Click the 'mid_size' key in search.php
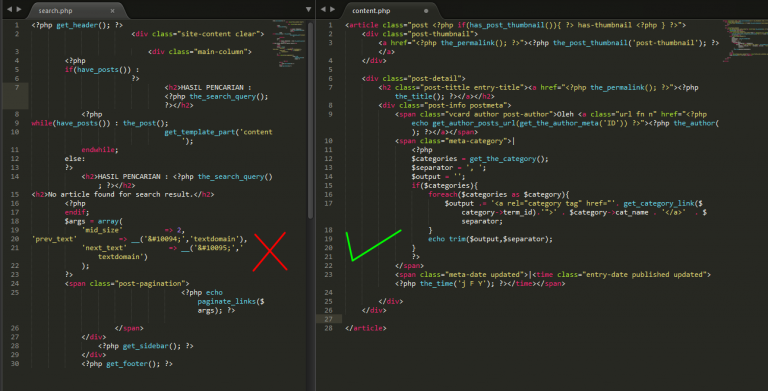 (x=102, y=230)
